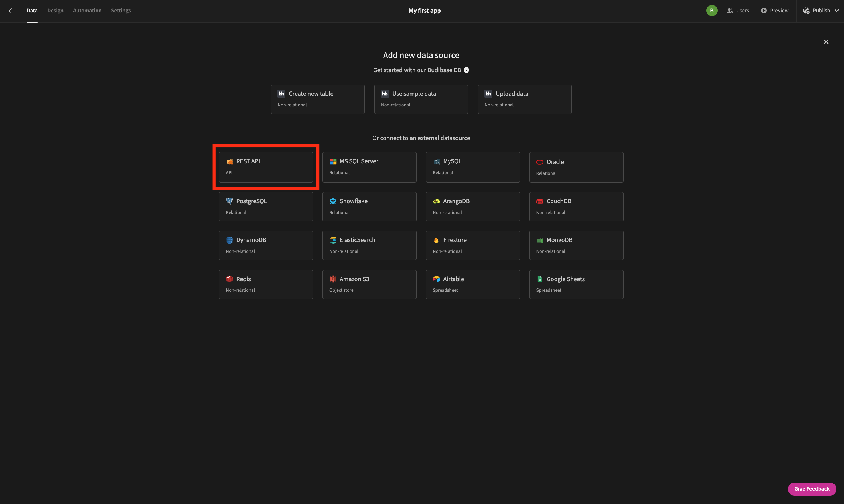
Task: Click the Snowflake datasource icon
Action: tap(333, 201)
